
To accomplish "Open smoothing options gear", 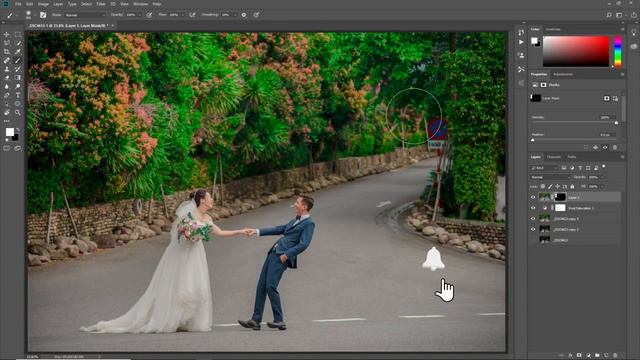I will click(x=244, y=15).
